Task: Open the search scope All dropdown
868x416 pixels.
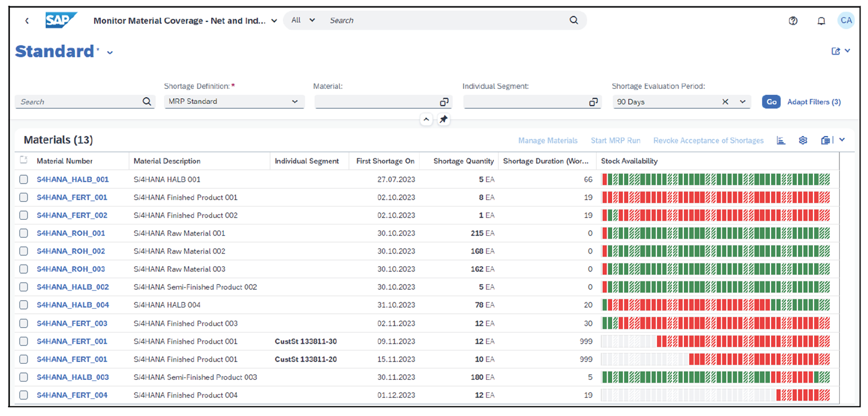Action: click(302, 20)
